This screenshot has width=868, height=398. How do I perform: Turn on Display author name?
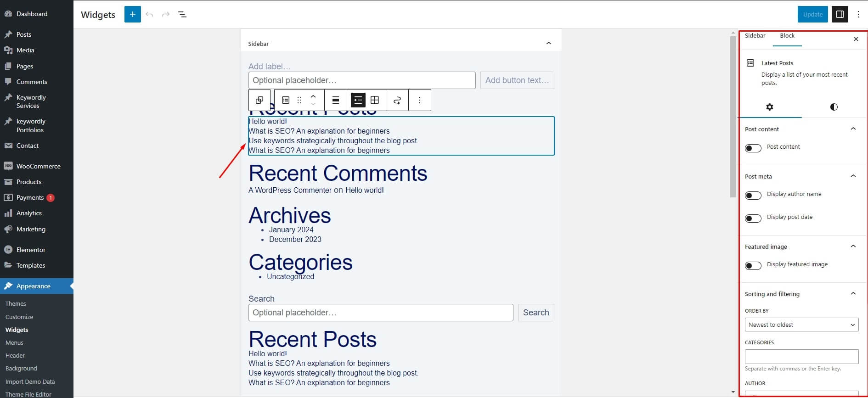tap(753, 195)
